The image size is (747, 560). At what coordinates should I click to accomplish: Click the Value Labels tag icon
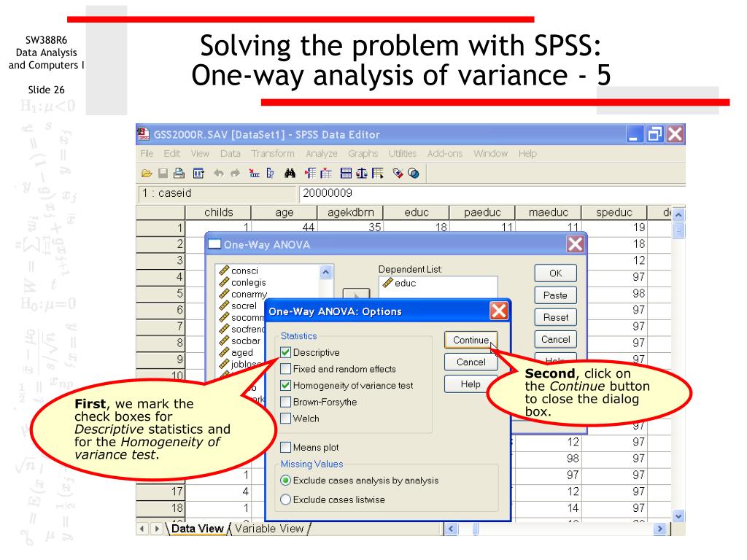click(x=398, y=174)
